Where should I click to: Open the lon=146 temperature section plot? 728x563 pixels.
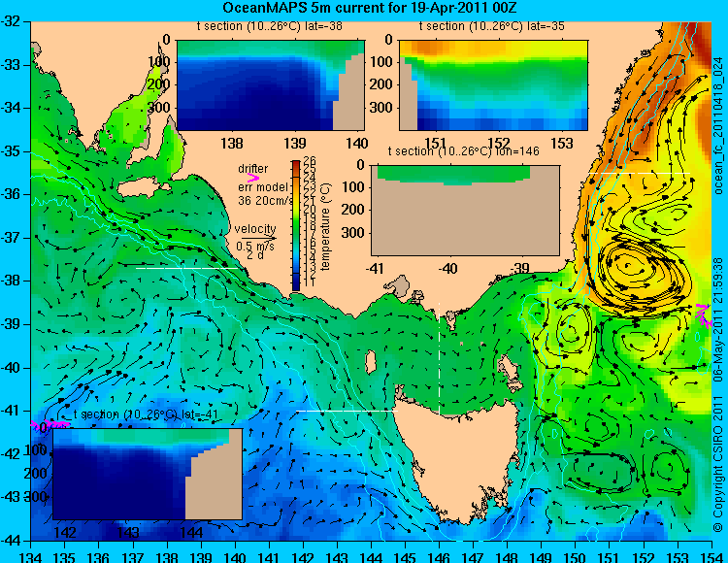click(465, 211)
